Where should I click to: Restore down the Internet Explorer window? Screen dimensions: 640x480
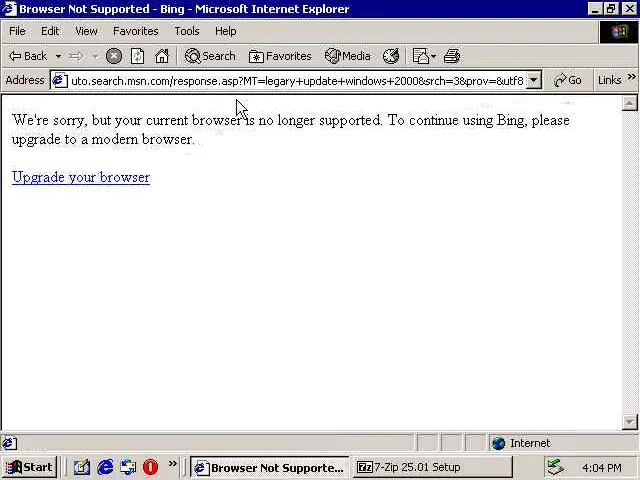click(611, 9)
